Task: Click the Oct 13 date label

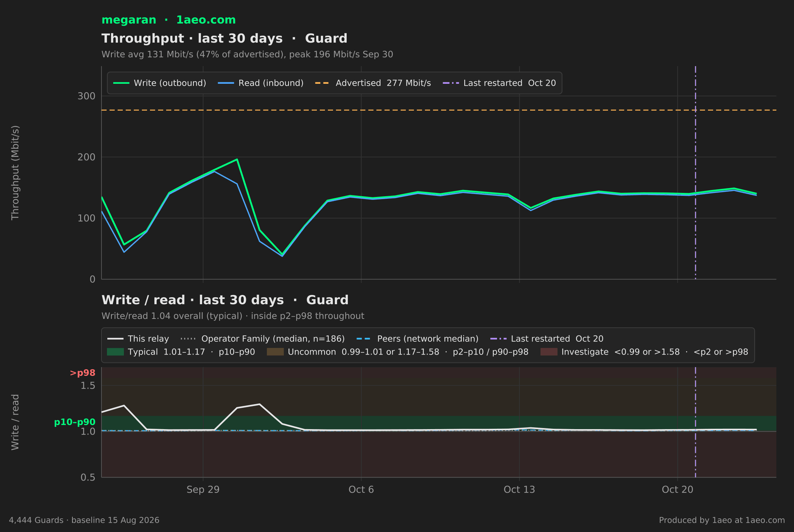Action: tap(519, 490)
